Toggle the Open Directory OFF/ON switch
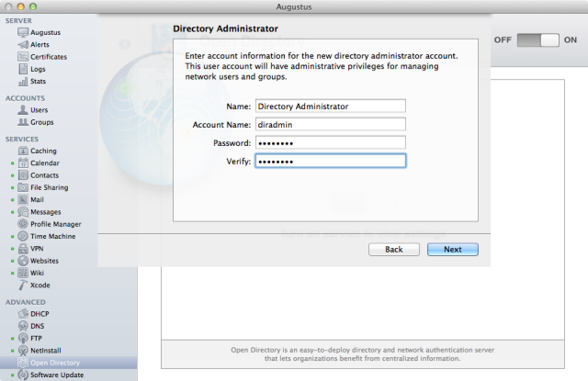Viewport: 588px width, 381px height. [537, 39]
